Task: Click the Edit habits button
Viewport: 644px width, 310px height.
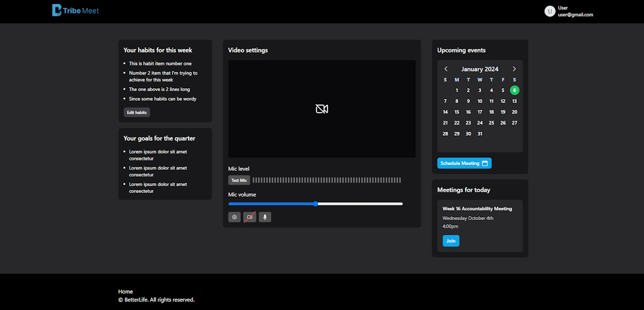Action: tap(137, 113)
